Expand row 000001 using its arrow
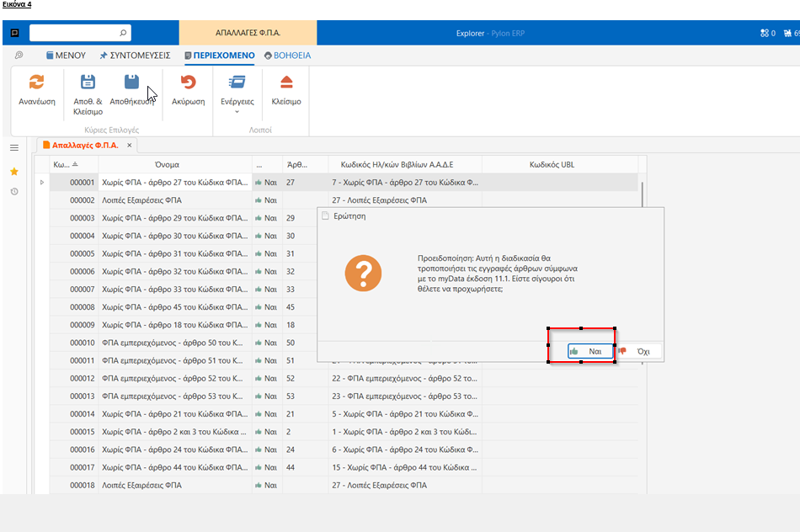 pos(42,182)
